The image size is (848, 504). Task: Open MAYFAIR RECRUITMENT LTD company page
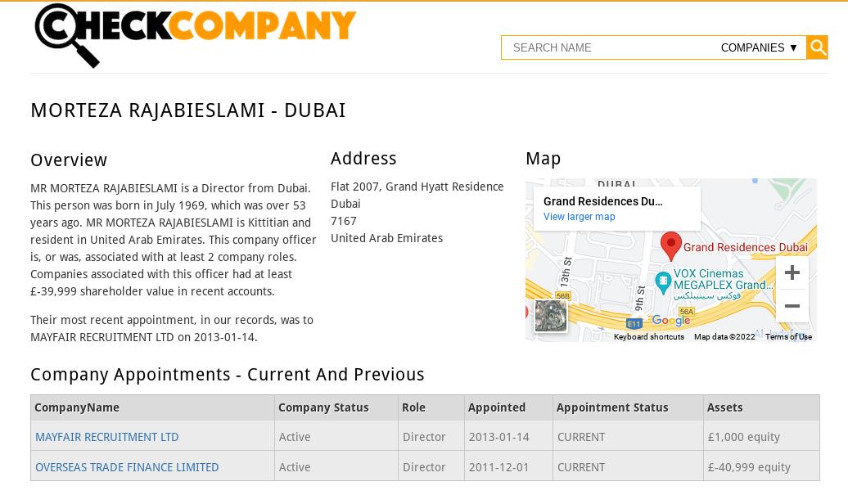click(107, 437)
